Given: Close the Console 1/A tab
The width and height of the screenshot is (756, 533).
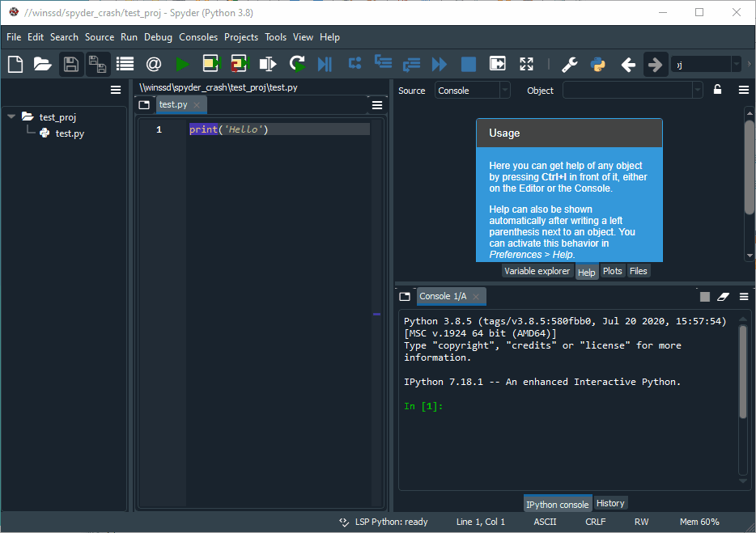Looking at the screenshot, I should tap(476, 297).
